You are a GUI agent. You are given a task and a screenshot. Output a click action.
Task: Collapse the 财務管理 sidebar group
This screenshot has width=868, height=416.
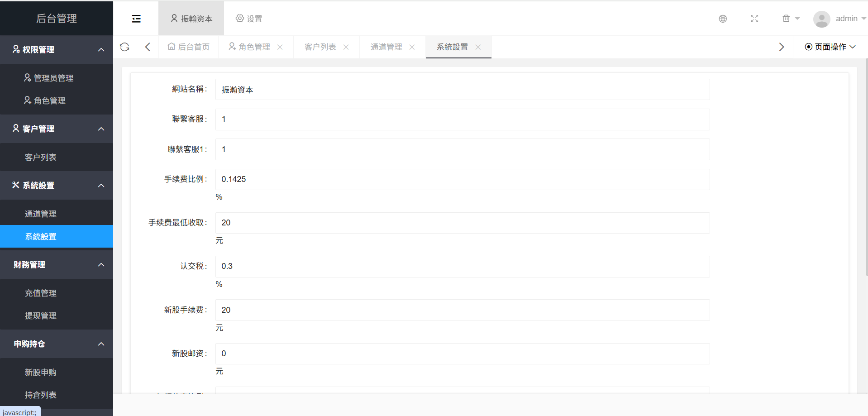pos(57,265)
